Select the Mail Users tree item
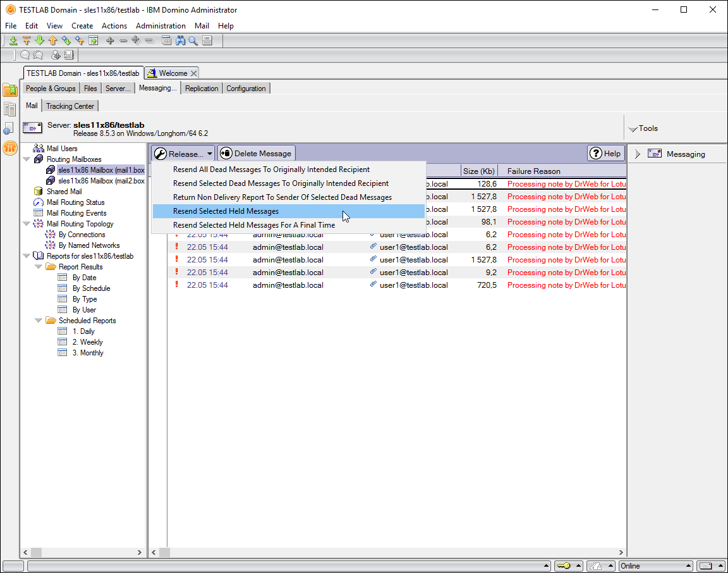 (62, 149)
